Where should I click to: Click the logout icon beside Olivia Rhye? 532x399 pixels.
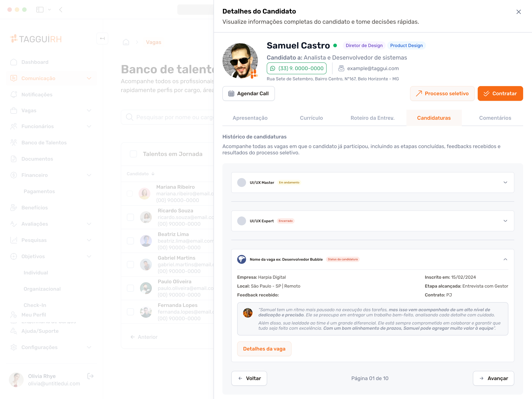[x=91, y=376]
